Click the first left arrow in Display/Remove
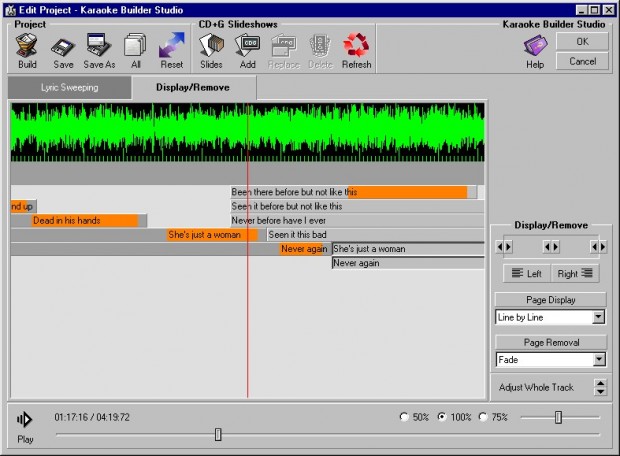 tap(500, 247)
